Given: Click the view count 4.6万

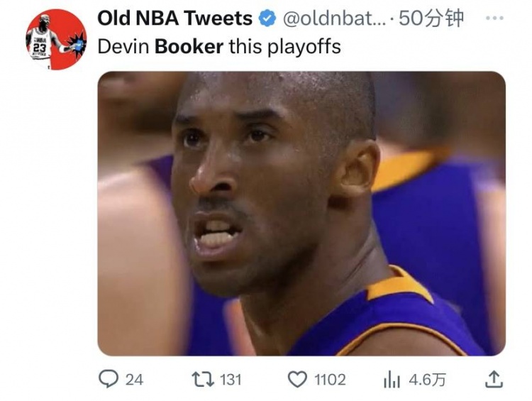Looking at the screenshot, I should (427, 380).
